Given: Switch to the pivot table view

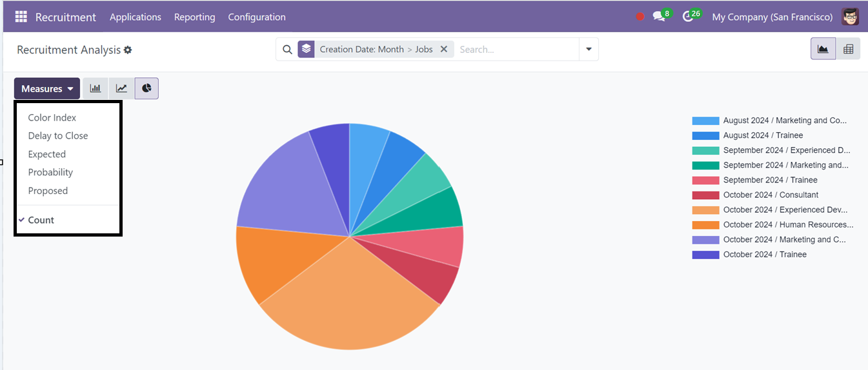Looking at the screenshot, I should point(848,49).
